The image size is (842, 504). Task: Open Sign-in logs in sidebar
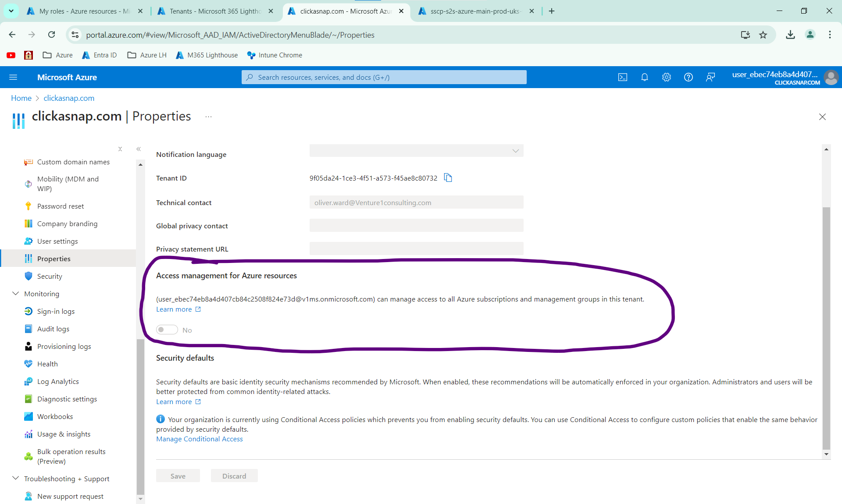56,311
